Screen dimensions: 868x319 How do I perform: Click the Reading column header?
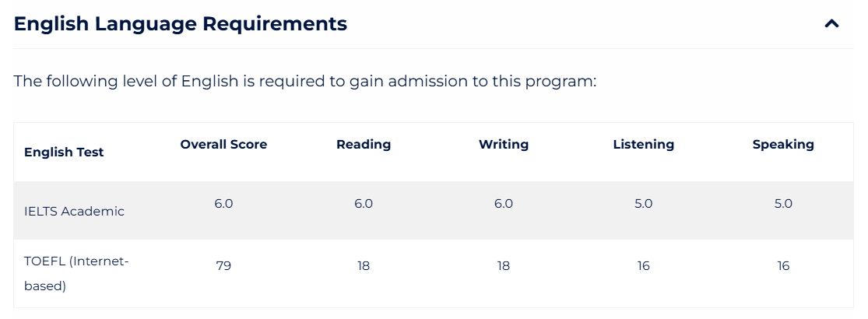coord(364,144)
